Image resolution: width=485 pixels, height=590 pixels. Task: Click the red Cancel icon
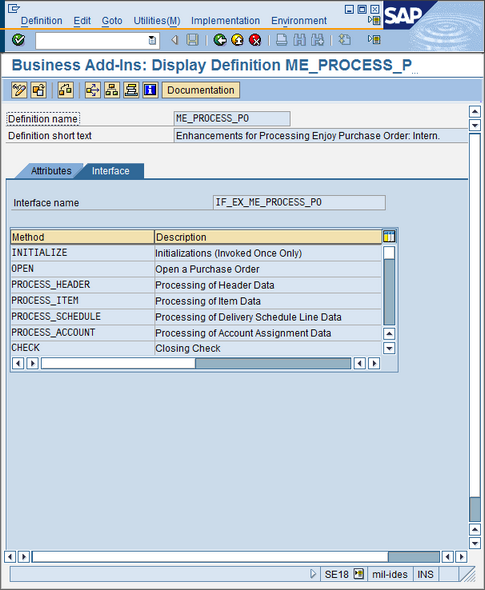click(x=255, y=40)
